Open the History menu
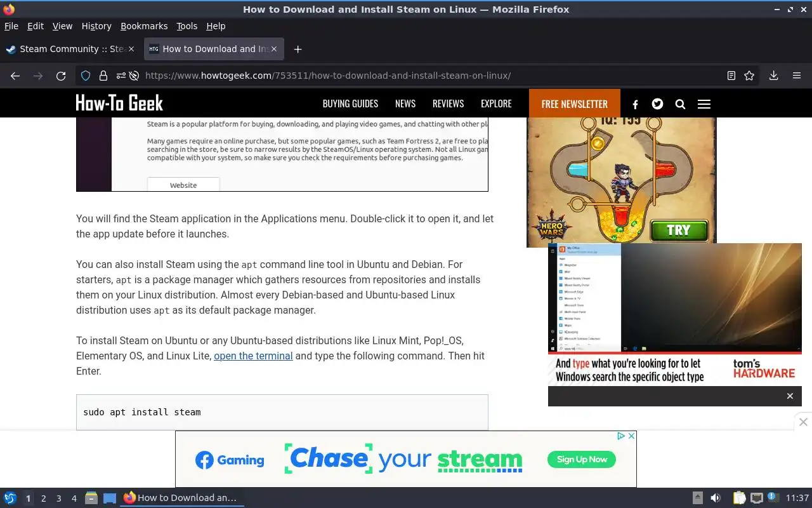The width and height of the screenshot is (812, 508). pyautogui.click(x=96, y=26)
